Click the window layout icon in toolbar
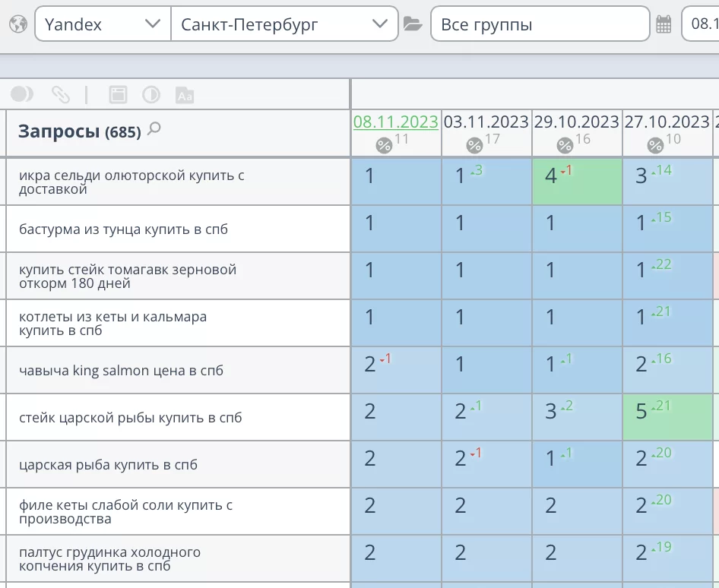Screen dimensions: 719x588 pyautogui.click(x=118, y=94)
